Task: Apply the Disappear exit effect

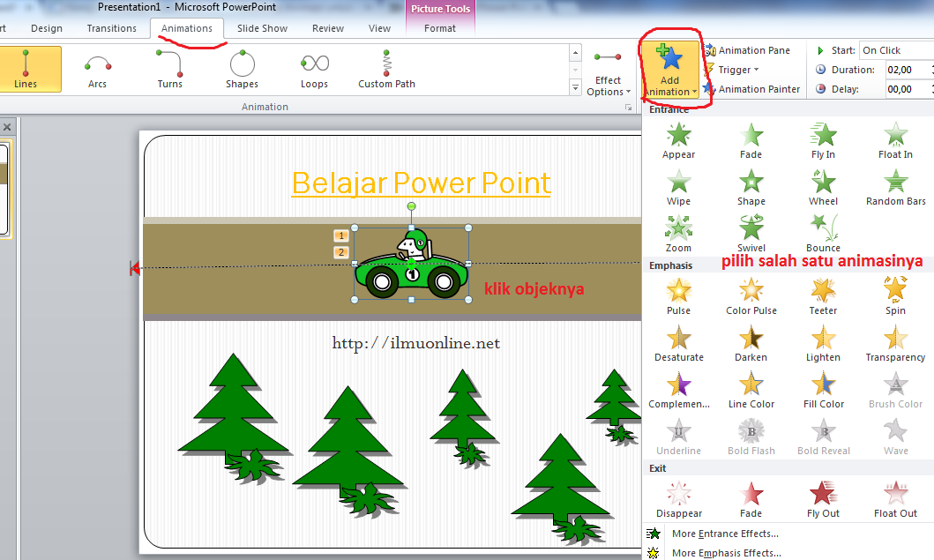Action: pyautogui.click(x=679, y=498)
